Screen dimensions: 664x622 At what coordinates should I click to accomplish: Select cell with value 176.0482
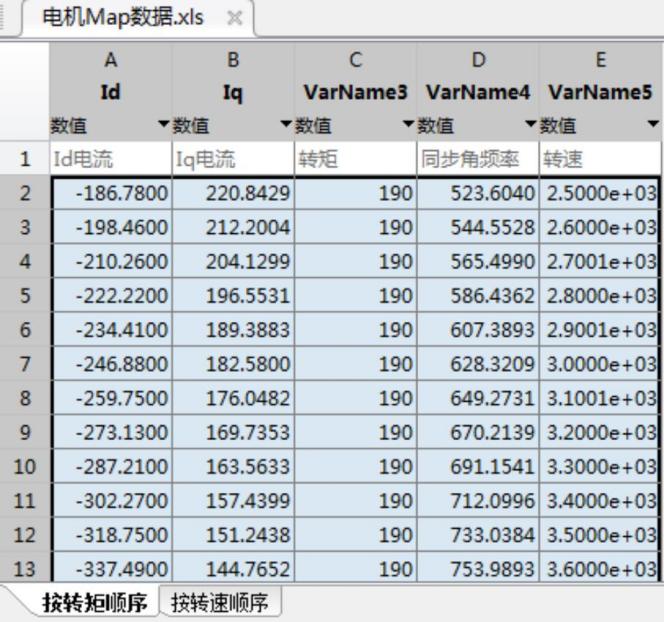pyautogui.click(x=233, y=398)
